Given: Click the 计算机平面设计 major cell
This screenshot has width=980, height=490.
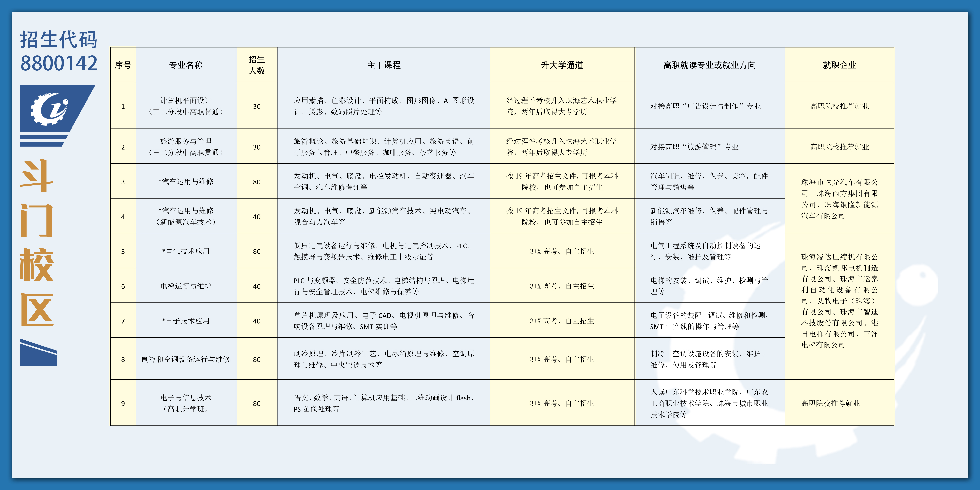Looking at the screenshot, I should coord(186,106).
